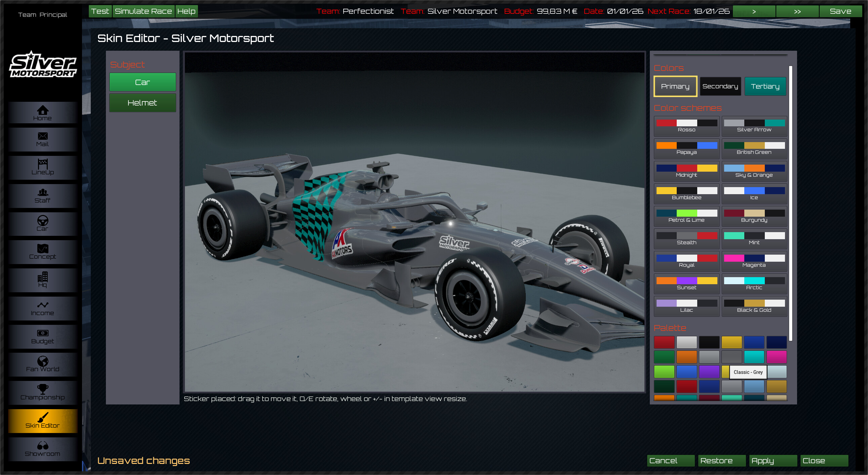
Task: Open the Budget banknote icon
Action: (42, 337)
